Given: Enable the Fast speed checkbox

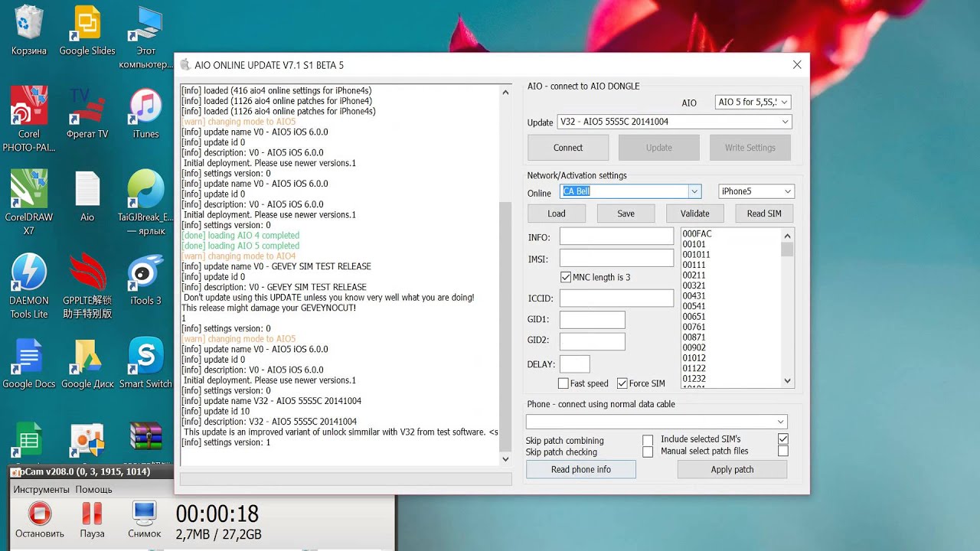Looking at the screenshot, I should point(563,383).
